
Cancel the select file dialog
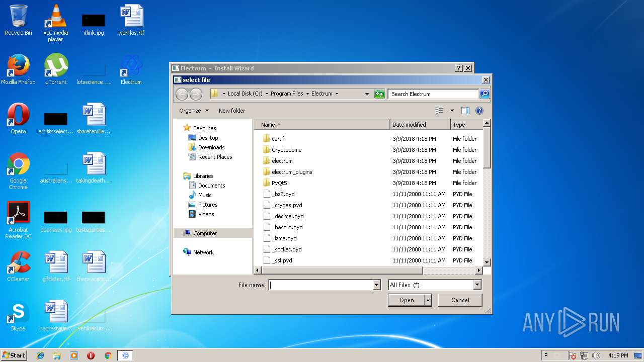tap(460, 300)
